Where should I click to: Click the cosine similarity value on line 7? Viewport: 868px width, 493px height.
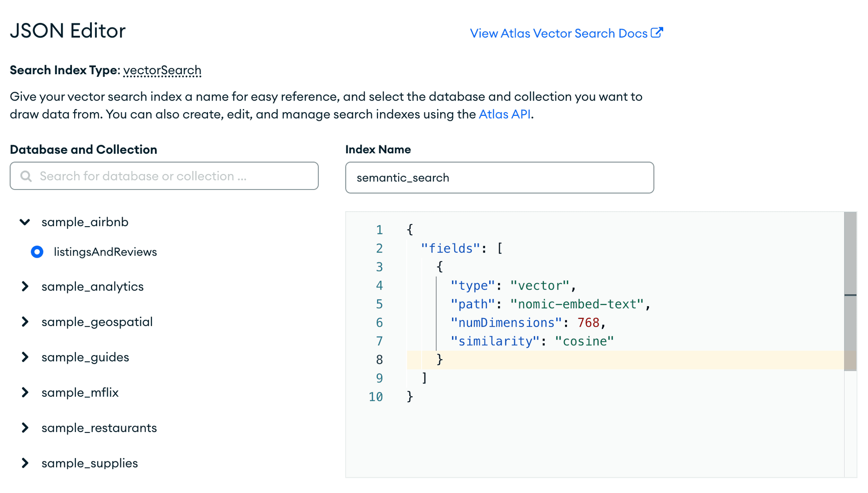[x=585, y=341]
